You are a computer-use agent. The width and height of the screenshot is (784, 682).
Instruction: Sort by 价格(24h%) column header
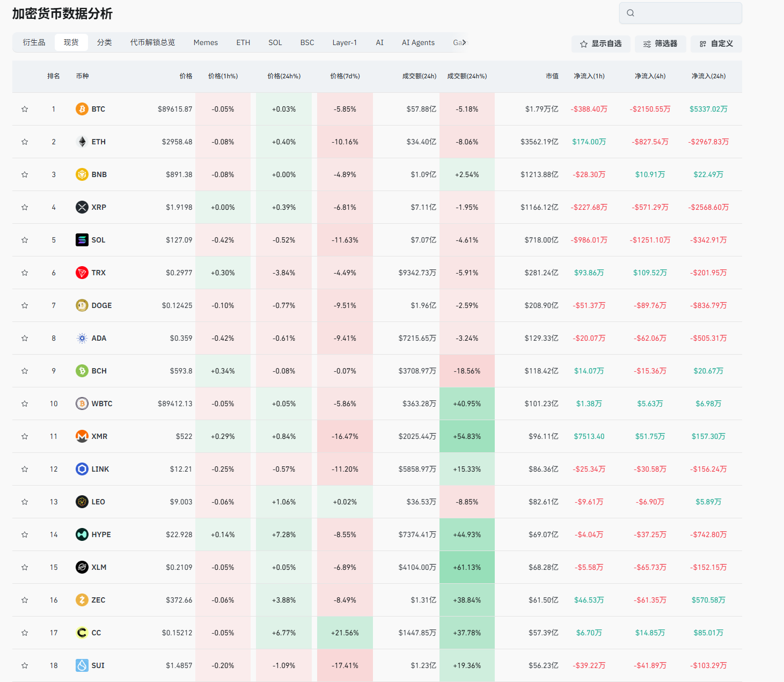point(283,76)
